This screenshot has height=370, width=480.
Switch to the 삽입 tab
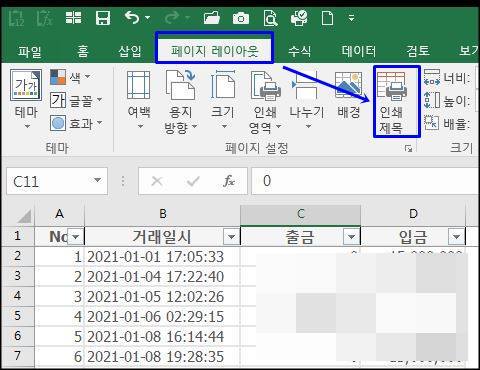[x=130, y=51]
